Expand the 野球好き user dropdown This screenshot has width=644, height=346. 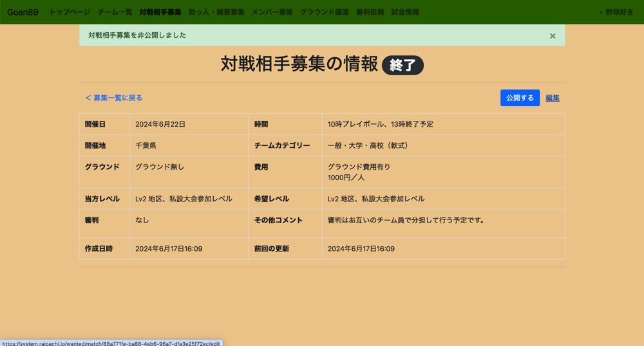[616, 12]
